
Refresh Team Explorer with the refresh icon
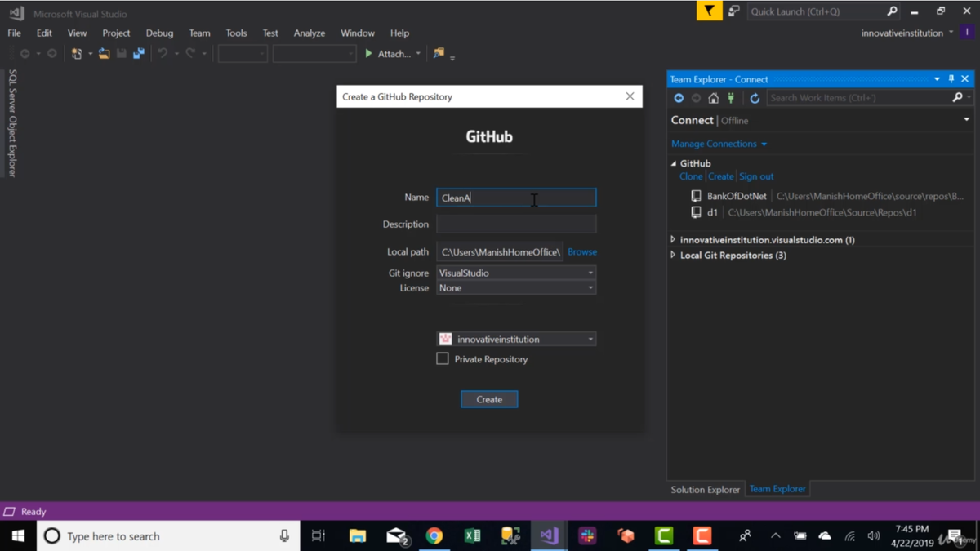pos(755,98)
